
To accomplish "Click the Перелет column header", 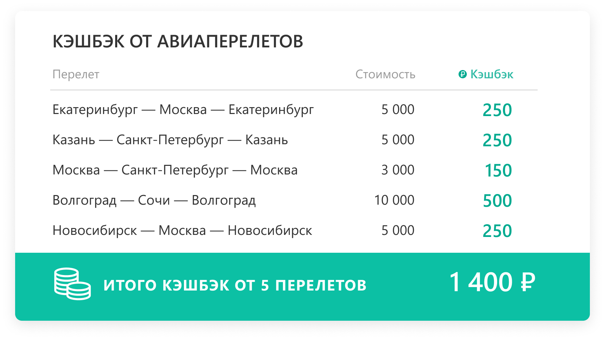I will (76, 74).
